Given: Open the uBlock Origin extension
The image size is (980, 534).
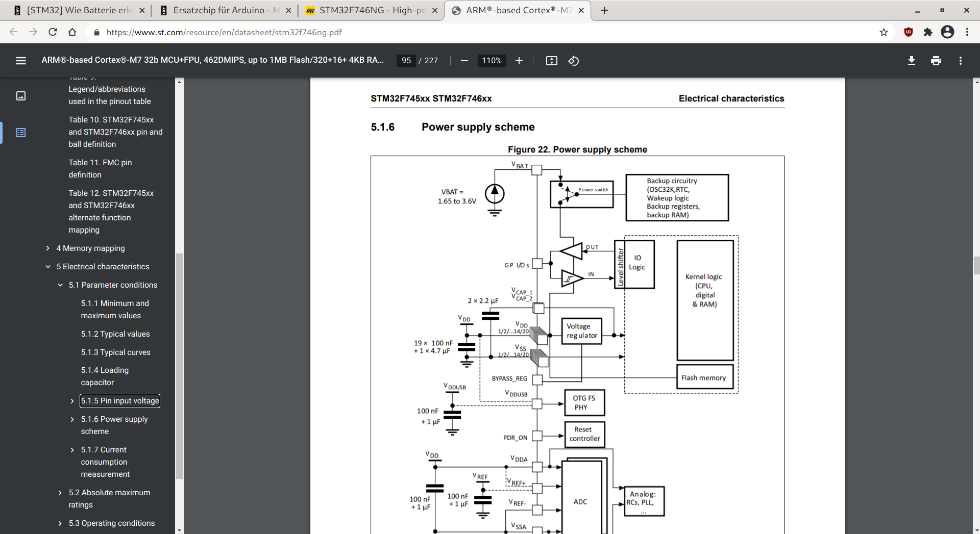Looking at the screenshot, I should (909, 32).
